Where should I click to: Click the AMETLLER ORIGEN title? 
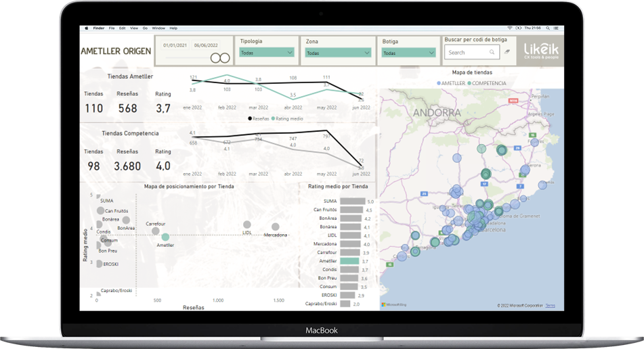116,51
